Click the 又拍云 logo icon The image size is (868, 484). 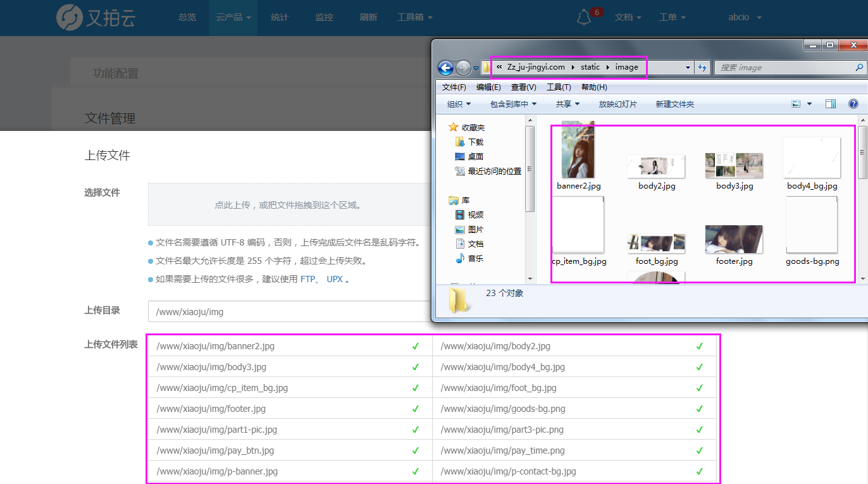pyautogui.click(x=69, y=17)
